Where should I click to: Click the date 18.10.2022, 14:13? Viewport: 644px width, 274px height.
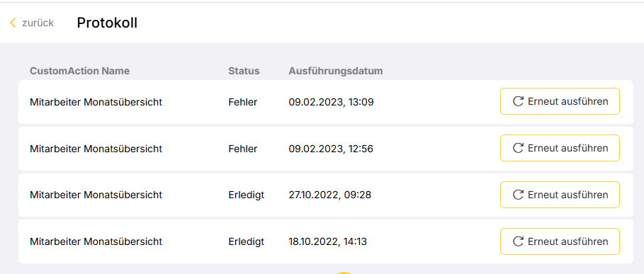pyautogui.click(x=328, y=242)
